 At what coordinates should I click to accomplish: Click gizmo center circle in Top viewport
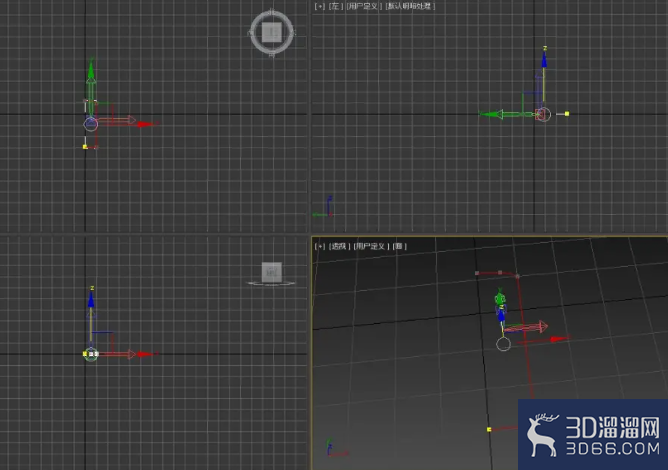coord(91,124)
